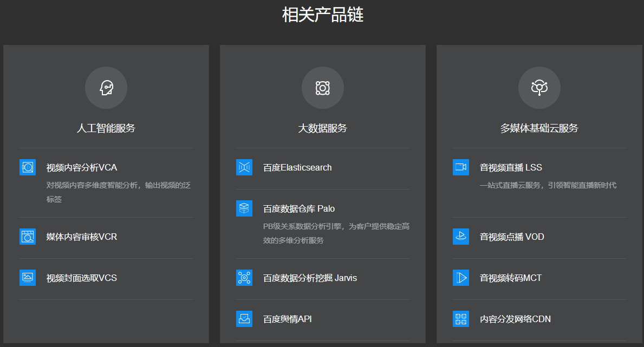
Task: Click the 大数据服务 circular icon
Action: 323,88
